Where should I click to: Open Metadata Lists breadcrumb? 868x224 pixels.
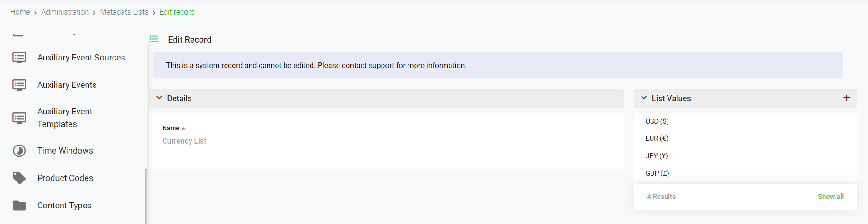pos(124,12)
